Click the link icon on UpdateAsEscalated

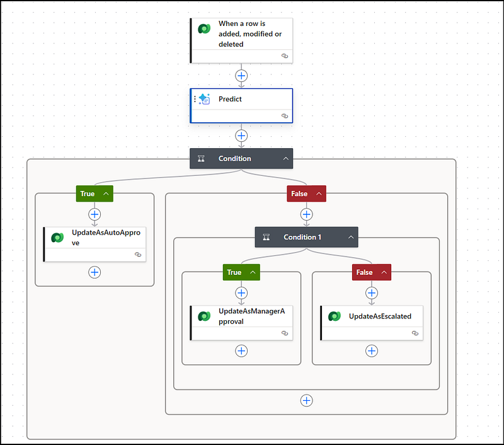[x=415, y=333]
